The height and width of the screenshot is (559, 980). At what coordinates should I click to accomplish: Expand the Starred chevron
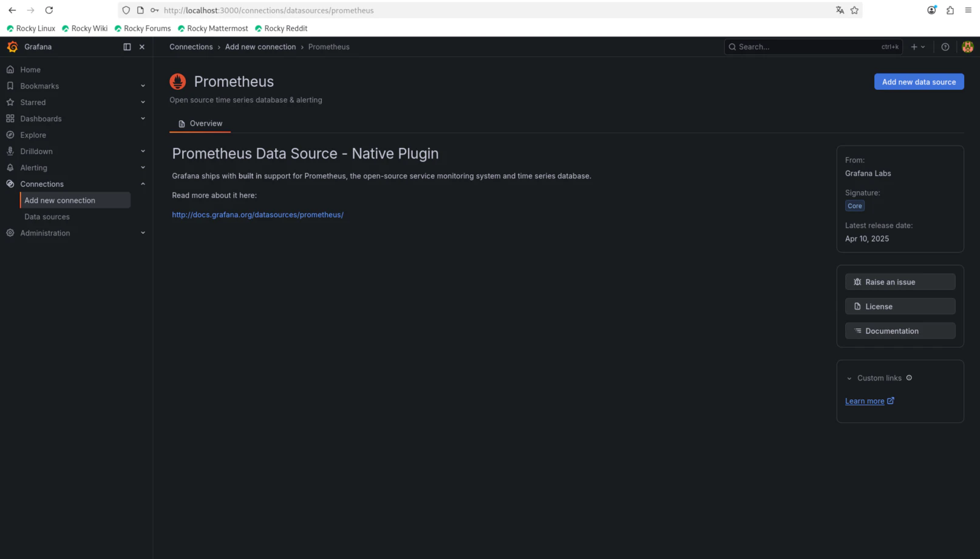143,103
